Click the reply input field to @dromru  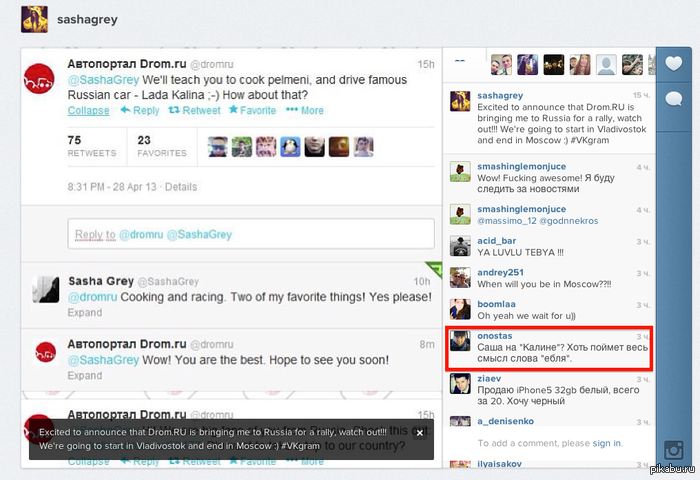tap(251, 234)
